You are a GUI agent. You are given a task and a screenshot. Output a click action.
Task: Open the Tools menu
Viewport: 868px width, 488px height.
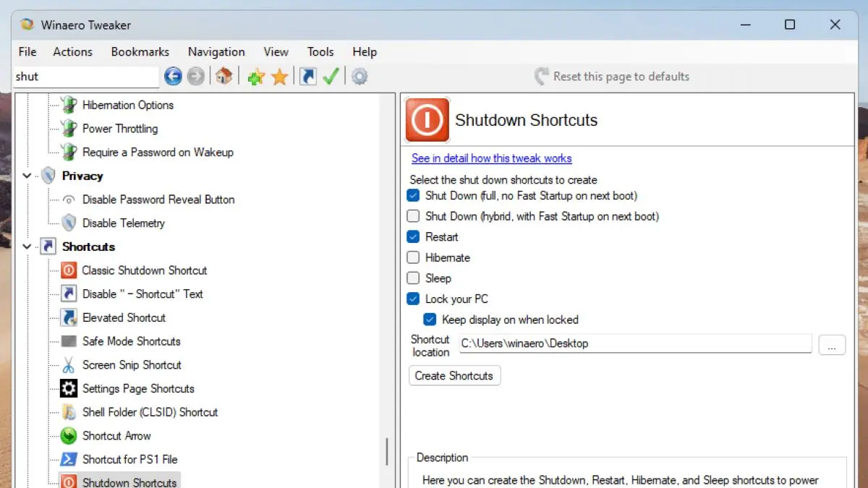pos(320,52)
